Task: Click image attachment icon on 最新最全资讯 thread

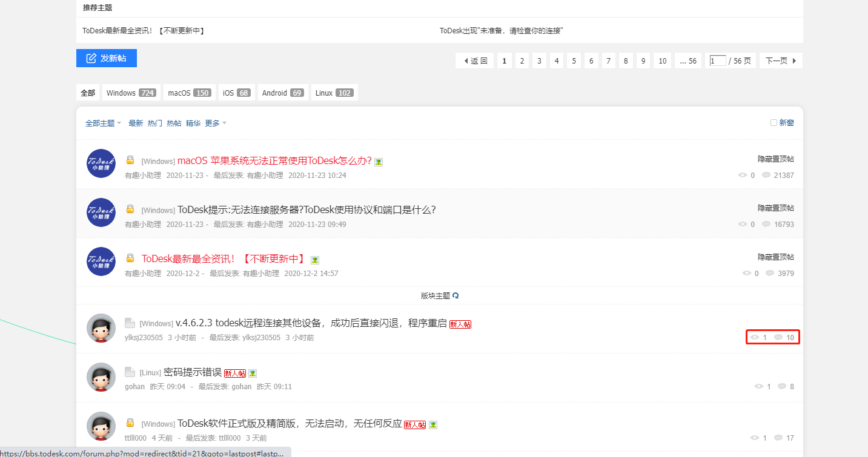Action: click(x=315, y=260)
